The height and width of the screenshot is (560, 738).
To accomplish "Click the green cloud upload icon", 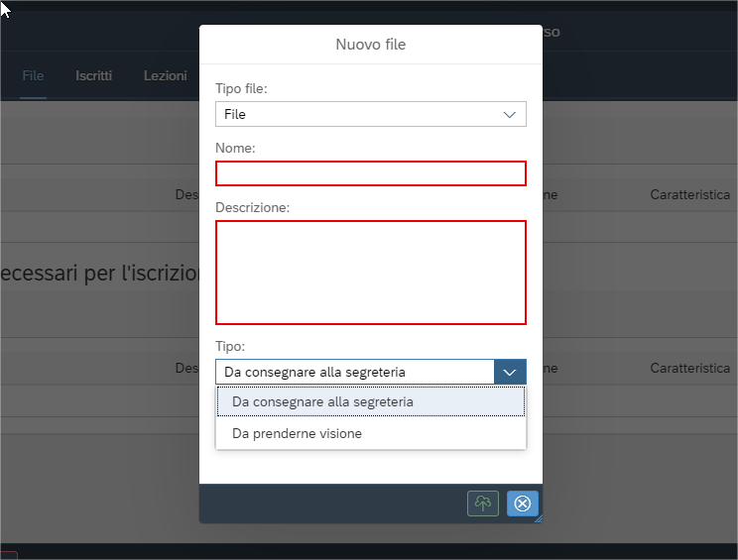I will [x=483, y=504].
